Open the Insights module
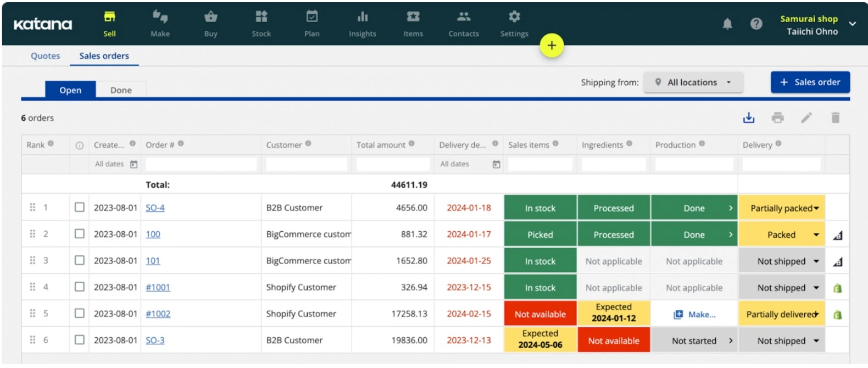This screenshot has width=868, height=368. (363, 24)
